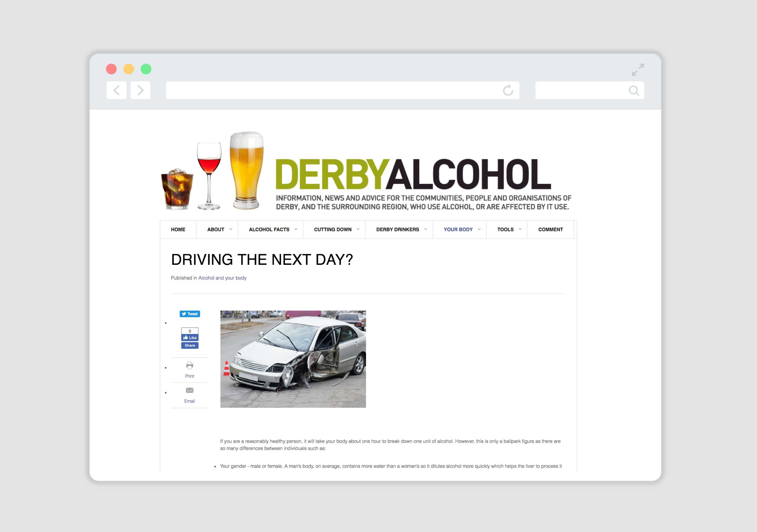Open the Comment menu item
The width and height of the screenshot is (757, 532).
pyautogui.click(x=550, y=229)
